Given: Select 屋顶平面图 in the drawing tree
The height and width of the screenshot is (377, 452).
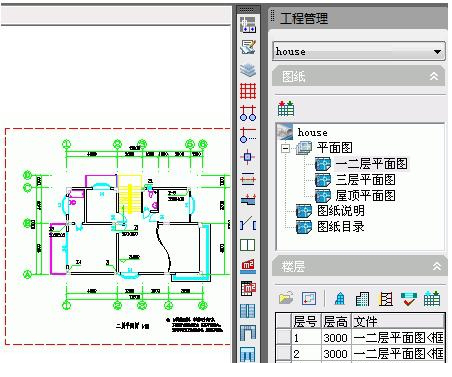Looking at the screenshot, I should (365, 195).
